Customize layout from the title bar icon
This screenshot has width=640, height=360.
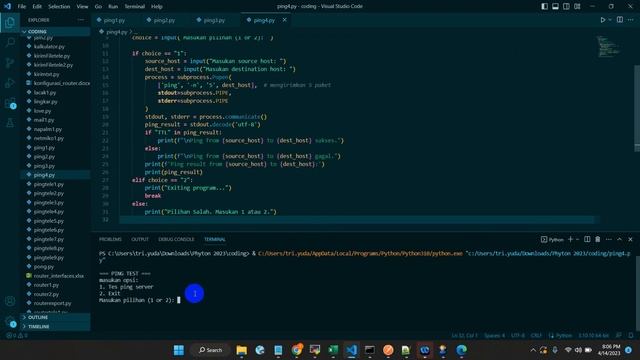577,6
